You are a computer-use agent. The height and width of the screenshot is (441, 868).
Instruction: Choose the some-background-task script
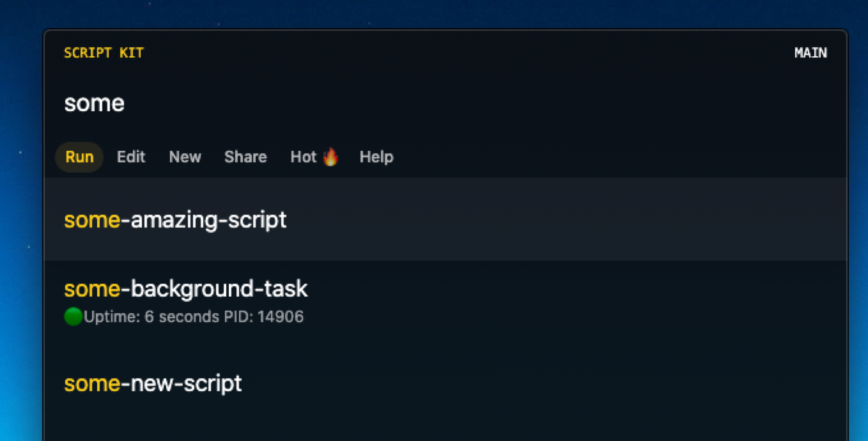446,302
